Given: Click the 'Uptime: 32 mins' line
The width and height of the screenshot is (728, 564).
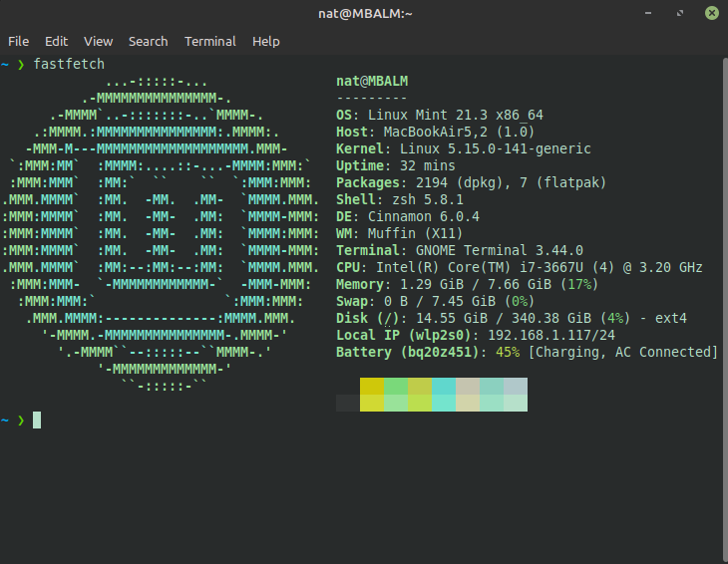Looking at the screenshot, I should coord(396,165).
